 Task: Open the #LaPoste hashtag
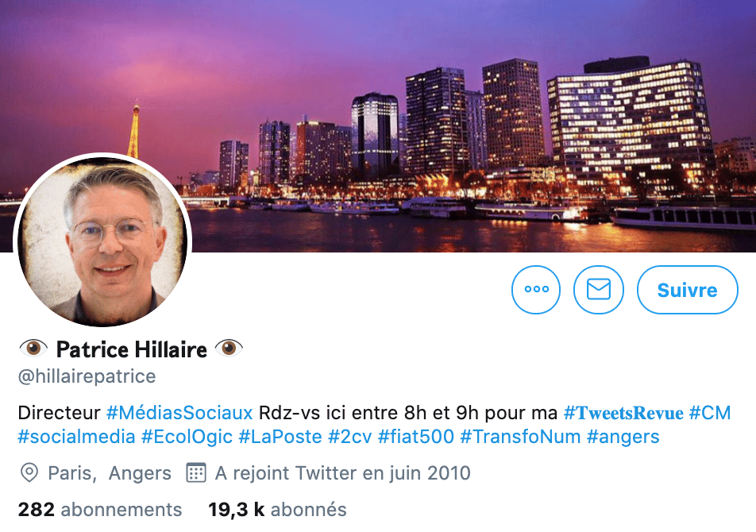click(x=280, y=437)
